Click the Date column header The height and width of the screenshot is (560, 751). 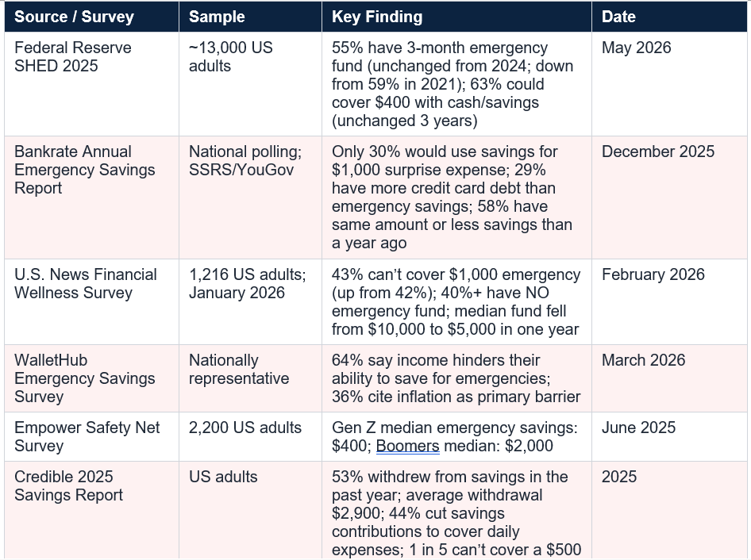669,17
